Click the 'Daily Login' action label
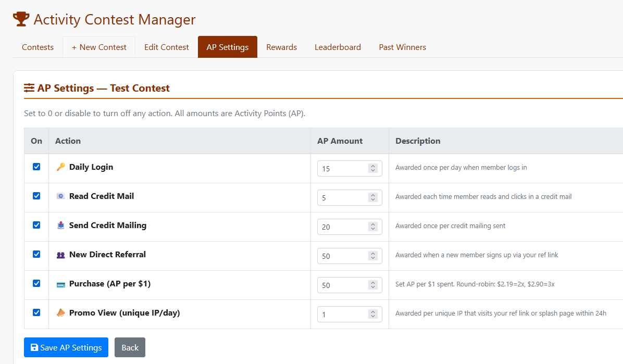Screen dimensions: 623x364 [x=91, y=167]
